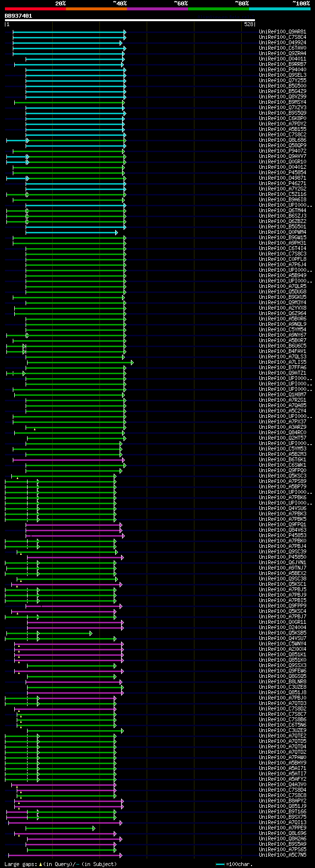The image size is (315, 868).
Task: Open hit UniRef100_C6TAV0
Action: tap(283, 48)
